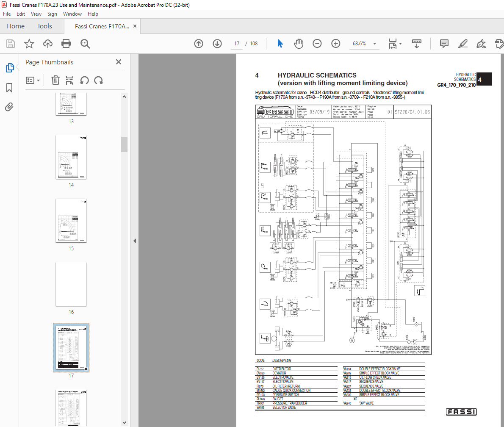The width and height of the screenshot is (504, 427).
Task: Click PRESSURE TRANSDUCER description text
Action: pyautogui.click(x=290, y=403)
